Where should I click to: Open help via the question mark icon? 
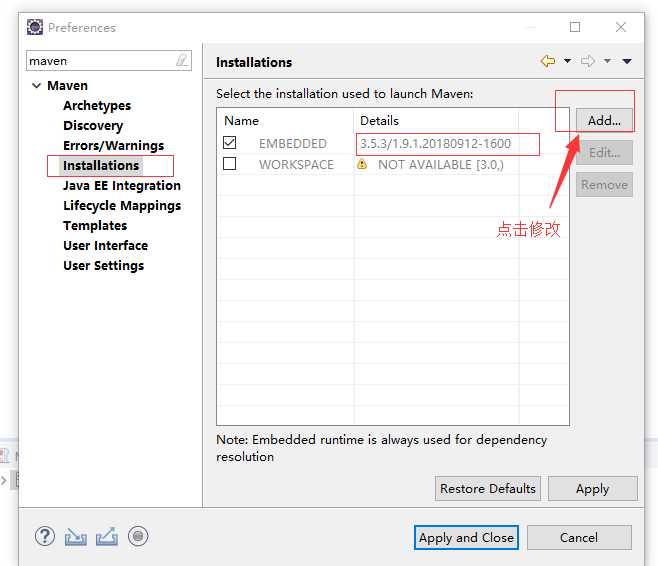pyautogui.click(x=45, y=536)
